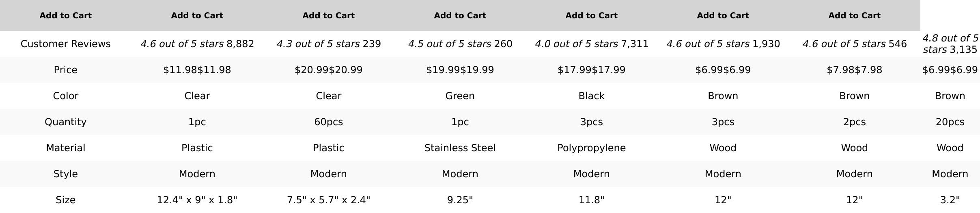Open the 4.8 out of 5 stars reviews

[x=950, y=44]
